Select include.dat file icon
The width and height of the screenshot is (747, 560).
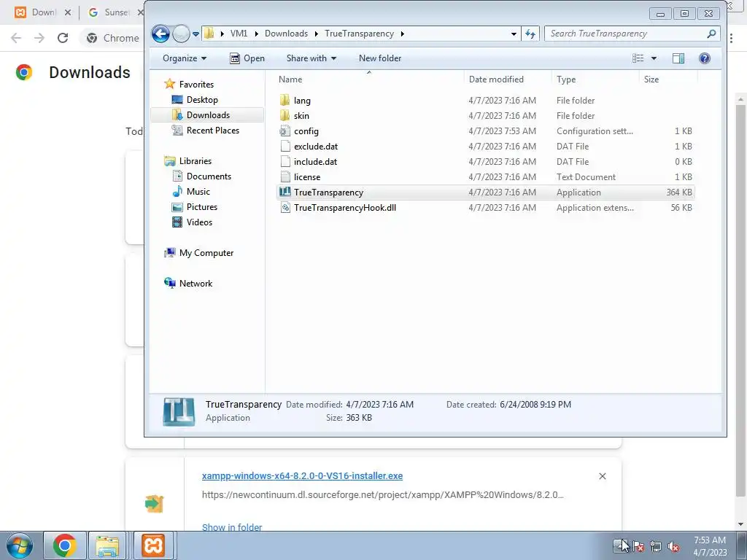point(285,161)
